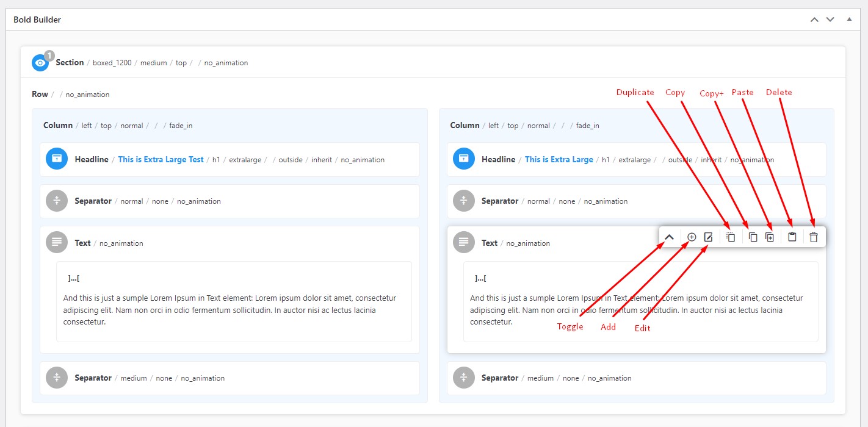
Task: Click right 'Separator' label with normal
Action: click(500, 201)
